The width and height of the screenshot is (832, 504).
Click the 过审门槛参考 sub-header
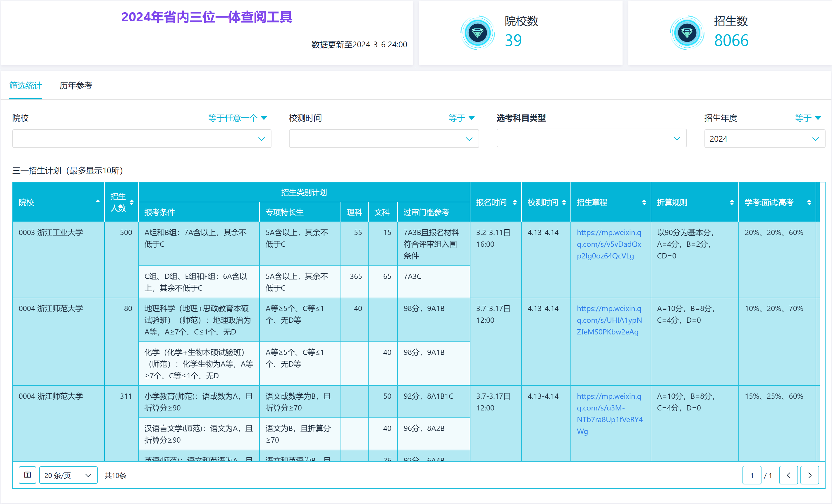coord(434,212)
